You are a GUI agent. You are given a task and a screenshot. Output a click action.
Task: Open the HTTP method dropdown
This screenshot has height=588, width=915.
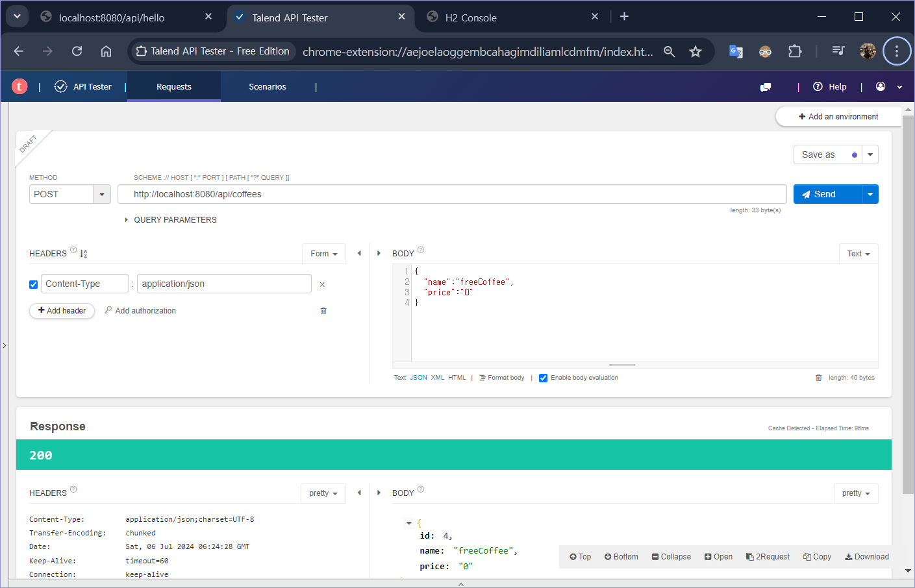[x=102, y=194]
